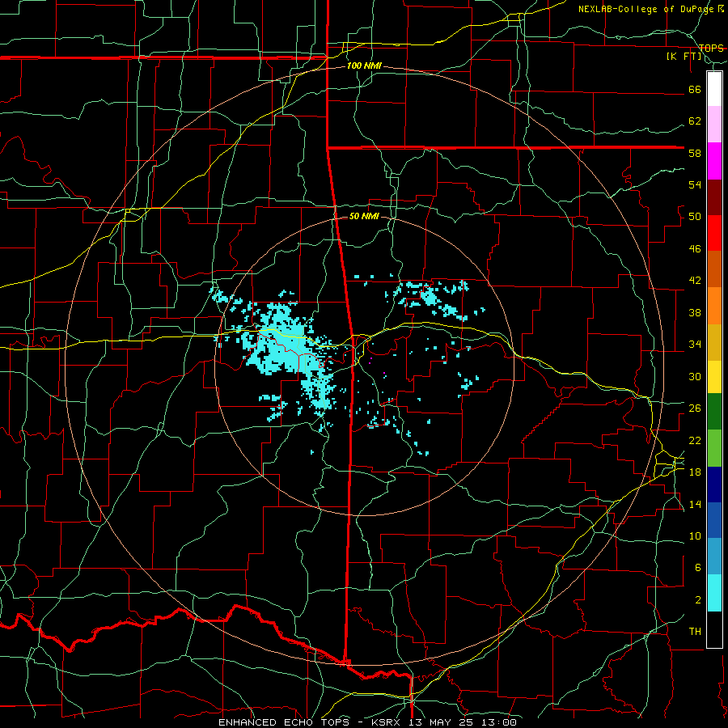Viewport: 728px width, 728px height.
Task: Click the dark orange 46 kft legend swatch
Action: (714, 269)
